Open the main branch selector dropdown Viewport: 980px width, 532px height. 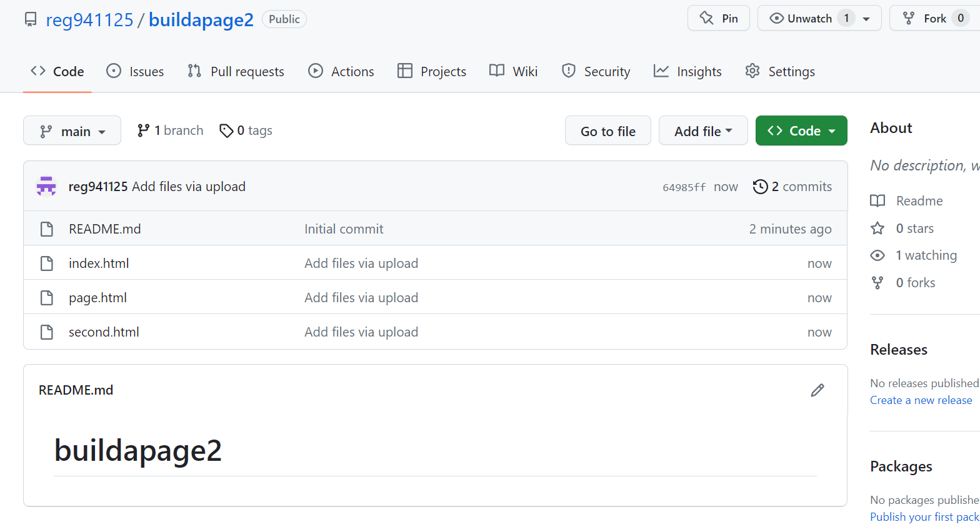[x=72, y=131]
